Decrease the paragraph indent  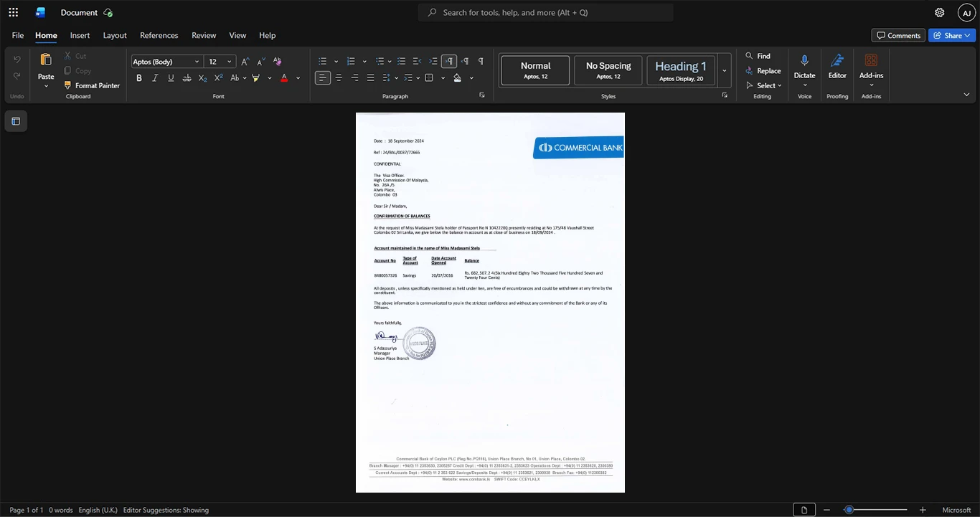[418, 62]
